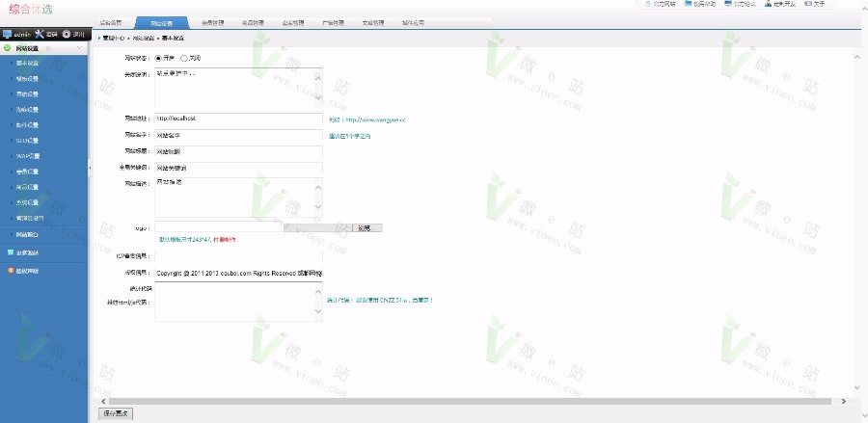This screenshot has height=423, width=868.
Task: Click the 统计代码 textarea down arrow
Action: [x=317, y=311]
